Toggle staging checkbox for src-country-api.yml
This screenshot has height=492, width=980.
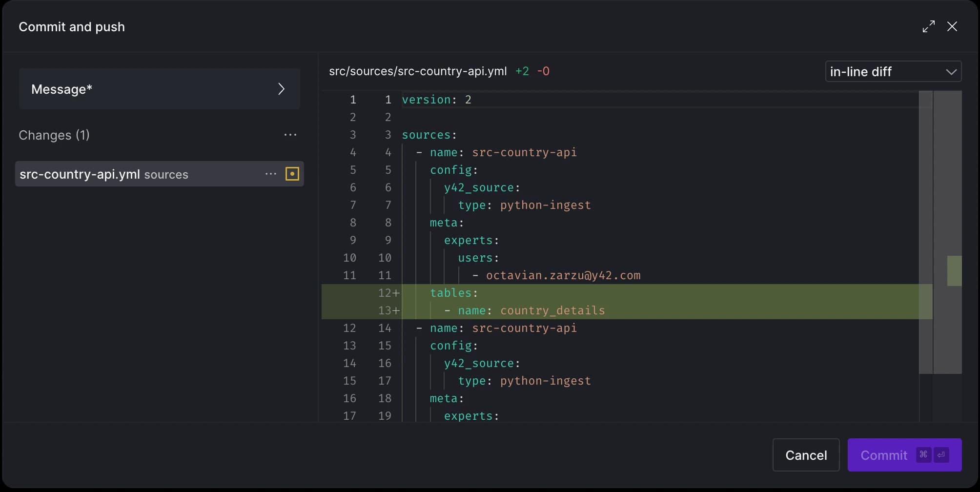tap(292, 174)
